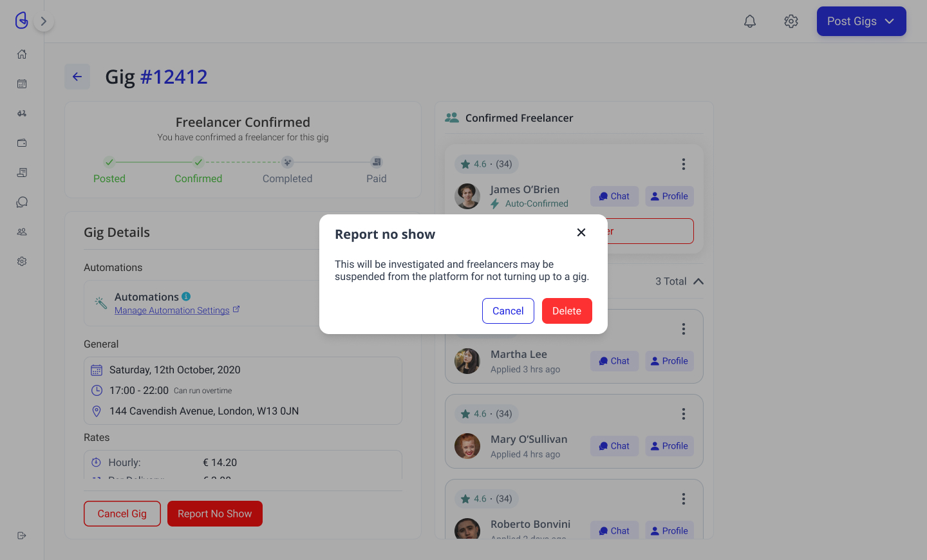This screenshot has height=560, width=927.
Task: Open sidebar settings cog icon
Action: [22, 261]
